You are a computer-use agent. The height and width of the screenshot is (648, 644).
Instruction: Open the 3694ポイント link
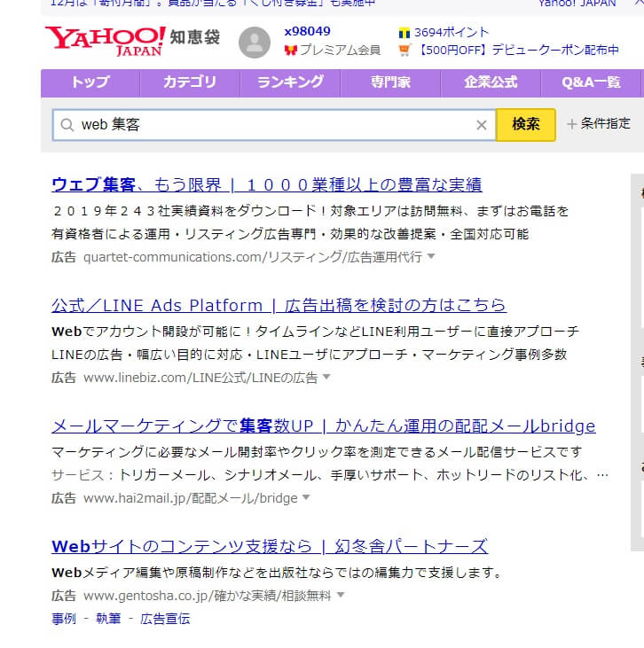[452, 32]
